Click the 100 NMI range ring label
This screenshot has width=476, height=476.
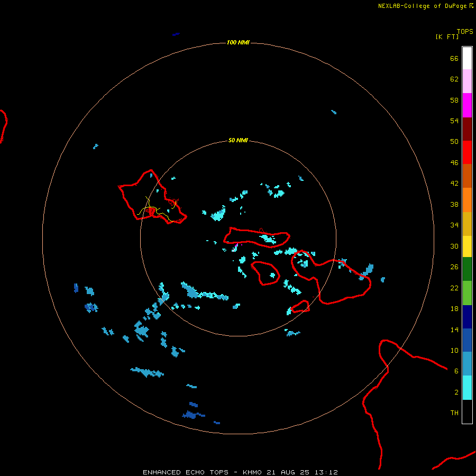coord(238,42)
